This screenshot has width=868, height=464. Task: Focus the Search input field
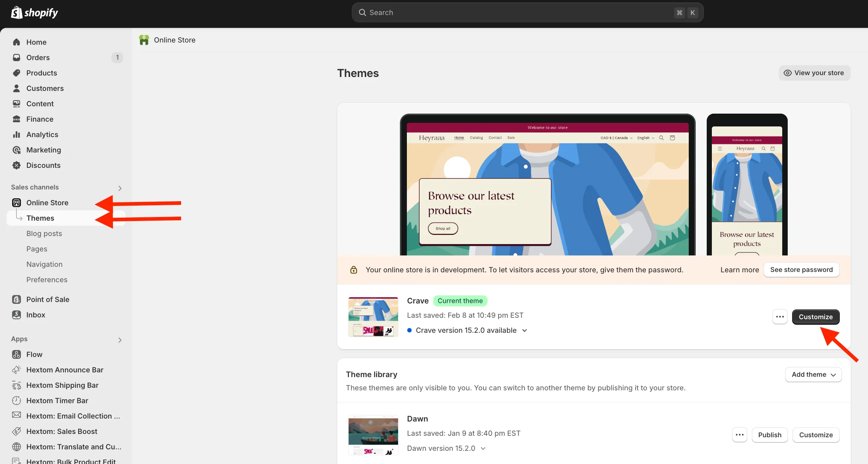point(527,12)
